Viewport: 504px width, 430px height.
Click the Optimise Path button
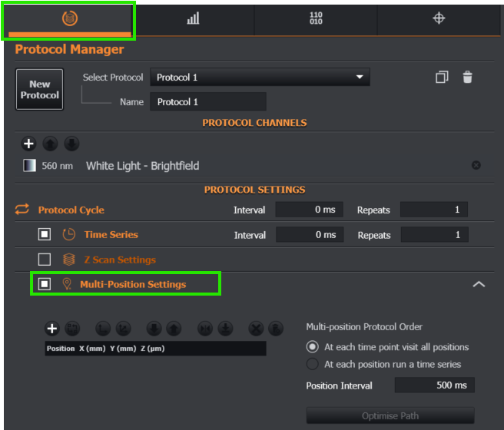click(x=390, y=416)
